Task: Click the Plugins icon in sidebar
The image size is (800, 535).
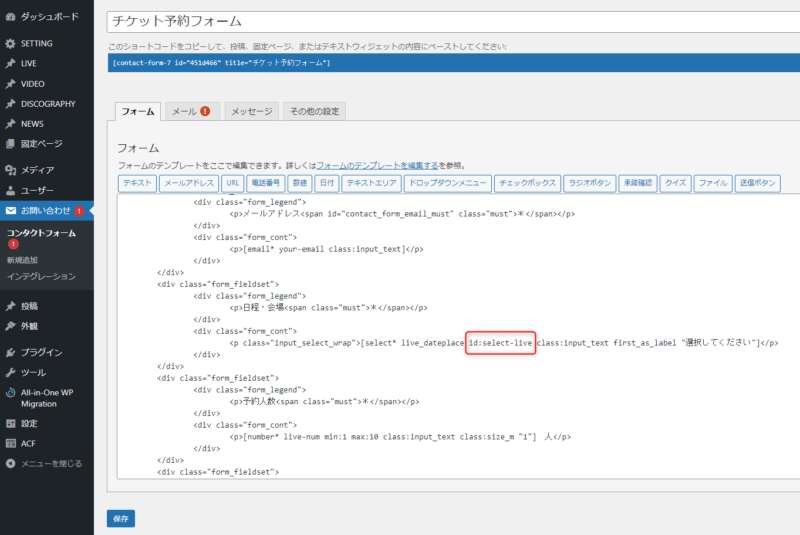Action: coord(10,352)
